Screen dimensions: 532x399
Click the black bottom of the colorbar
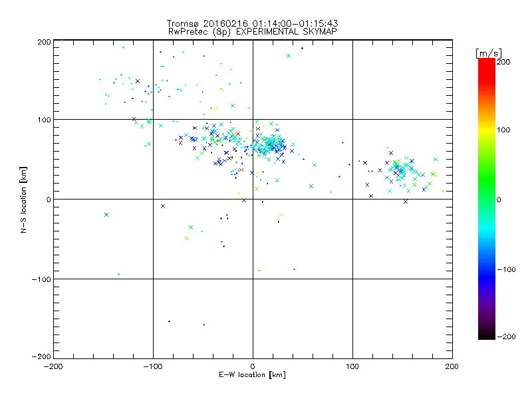pyautogui.click(x=487, y=335)
